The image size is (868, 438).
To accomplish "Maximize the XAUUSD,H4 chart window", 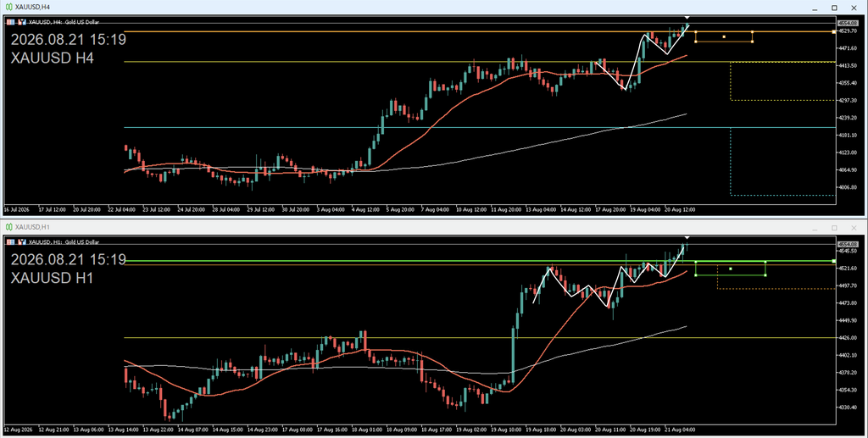I will tap(834, 8).
